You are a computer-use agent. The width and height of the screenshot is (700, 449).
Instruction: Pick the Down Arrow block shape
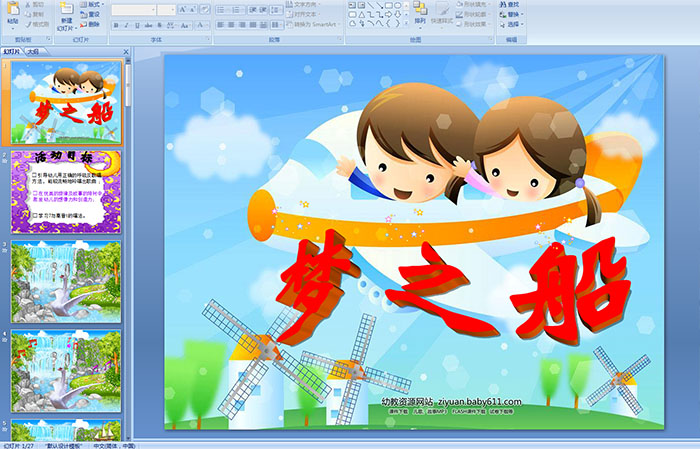tap(397, 14)
